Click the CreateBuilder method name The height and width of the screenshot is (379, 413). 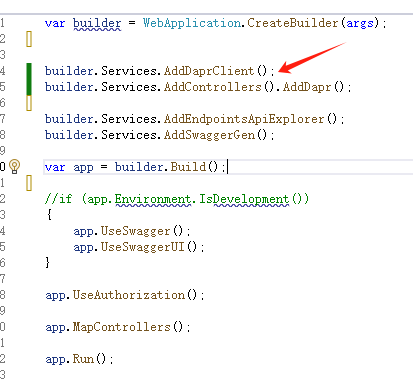293,23
